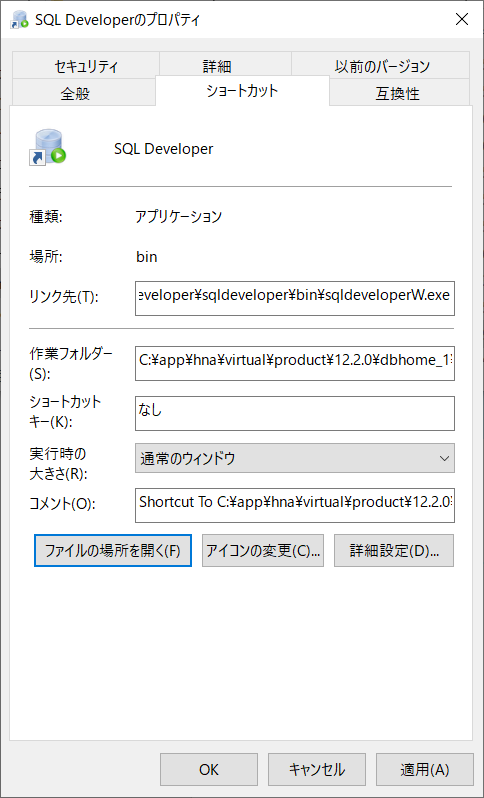Open 詳細設定 advanced settings
Screen dimensions: 484x798
click(x=394, y=550)
